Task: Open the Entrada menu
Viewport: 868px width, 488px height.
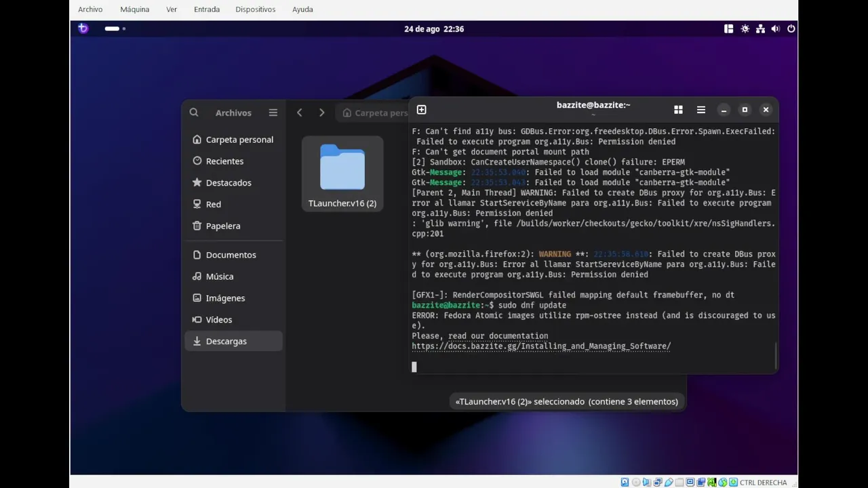Action: (x=207, y=9)
